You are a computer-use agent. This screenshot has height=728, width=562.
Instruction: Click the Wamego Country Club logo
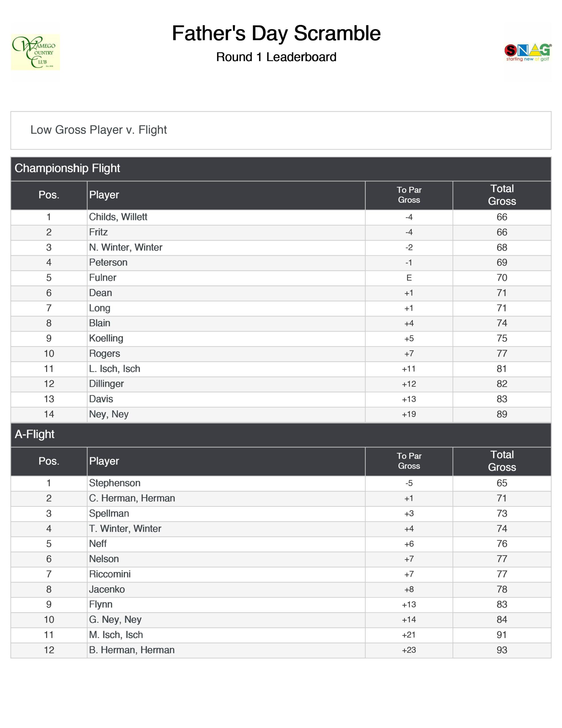[x=35, y=52]
